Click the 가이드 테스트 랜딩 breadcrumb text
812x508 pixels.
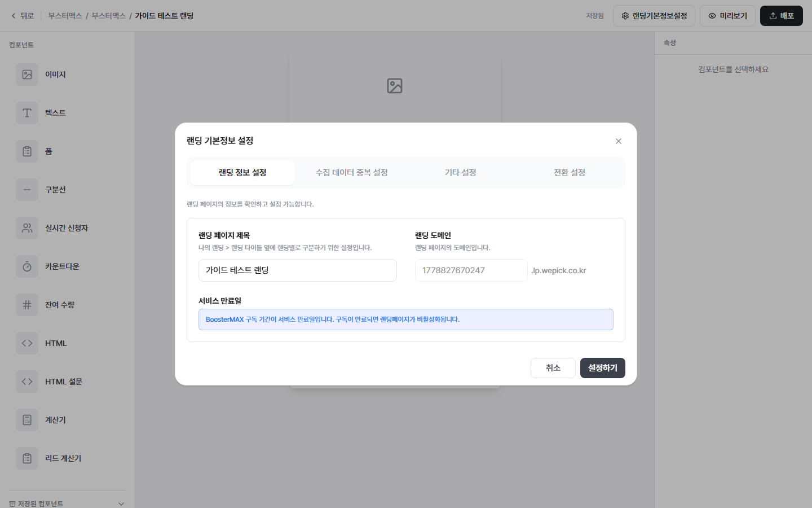click(x=164, y=16)
